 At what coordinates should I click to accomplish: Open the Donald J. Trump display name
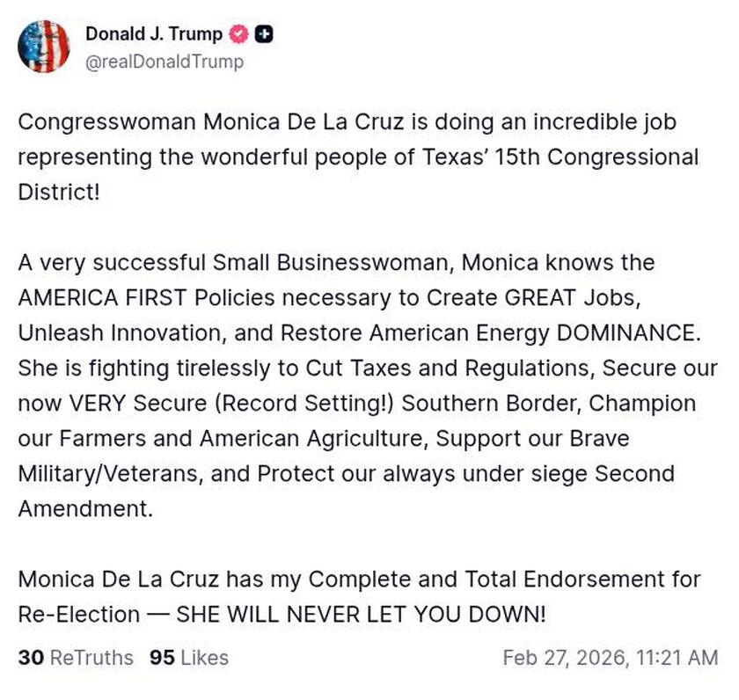(x=153, y=34)
